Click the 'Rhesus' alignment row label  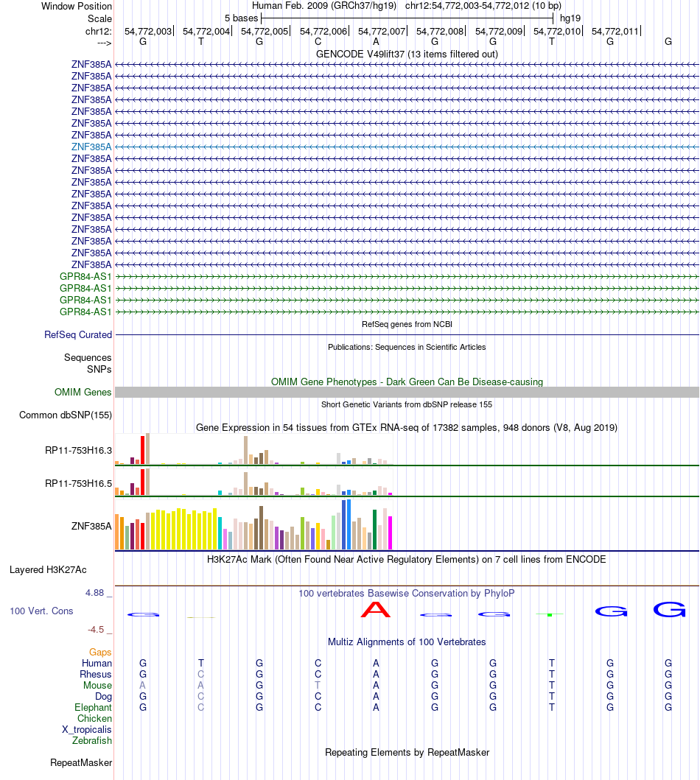96,674
